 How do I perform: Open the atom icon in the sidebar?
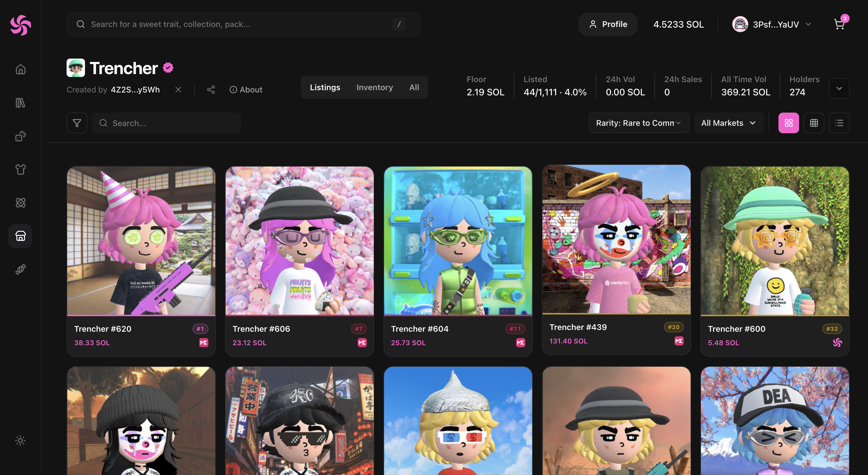click(x=21, y=203)
